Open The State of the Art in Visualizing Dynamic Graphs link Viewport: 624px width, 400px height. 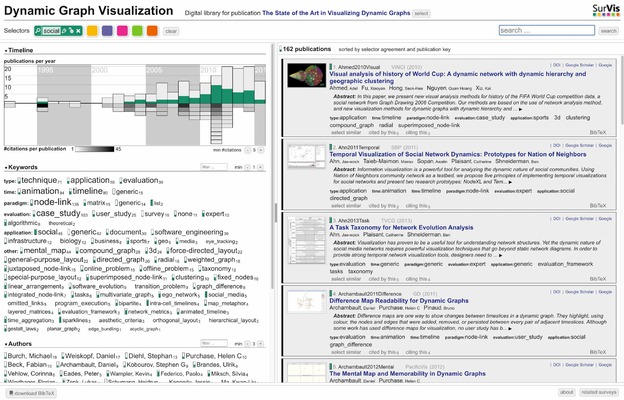[x=336, y=13]
